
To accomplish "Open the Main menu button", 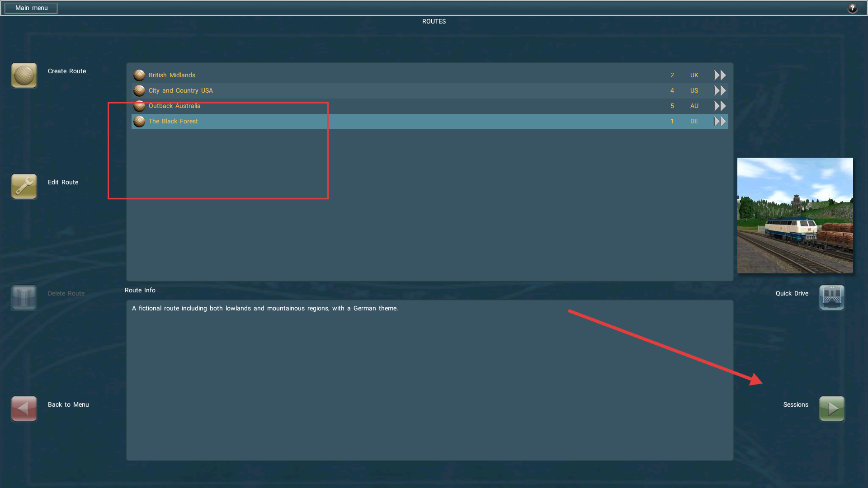I will (31, 8).
